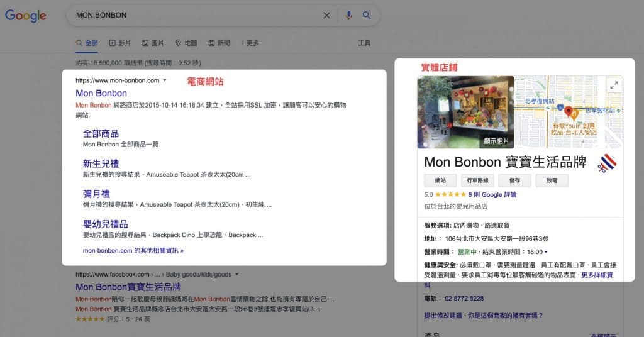Switch to the 圖片 tab
This screenshot has height=337, width=644.
153,43
